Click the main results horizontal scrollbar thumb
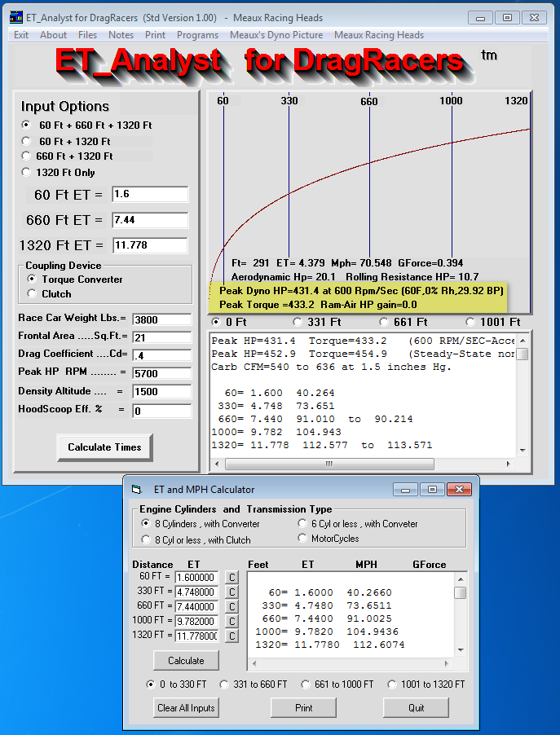This screenshot has height=735, width=560. (x=329, y=464)
